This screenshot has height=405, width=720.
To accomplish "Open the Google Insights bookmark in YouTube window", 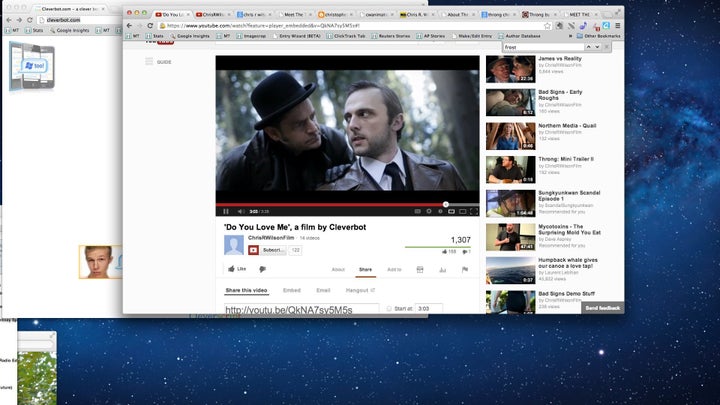I will click(190, 36).
